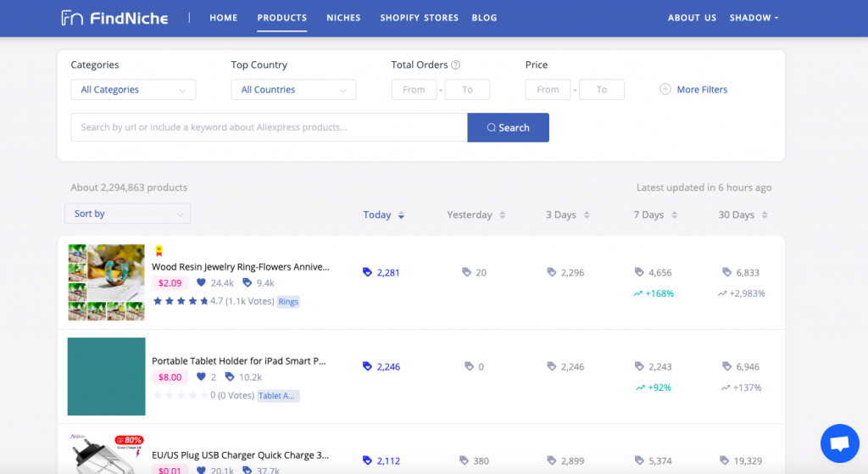This screenshot has height=474, width=868.
Task: Select the PRODUCTS nav tab
Action: 281,18
